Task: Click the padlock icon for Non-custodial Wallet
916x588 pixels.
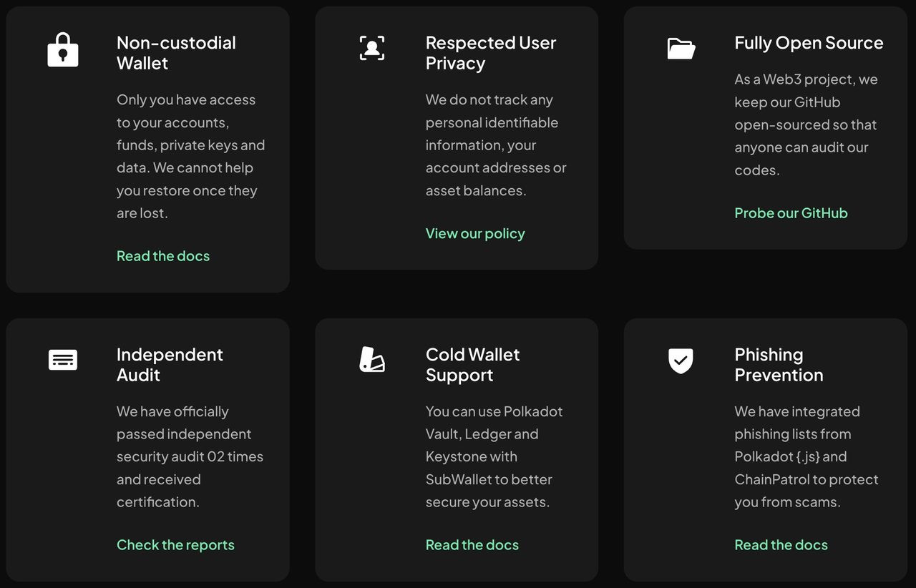Action: [x=63, y=49]
